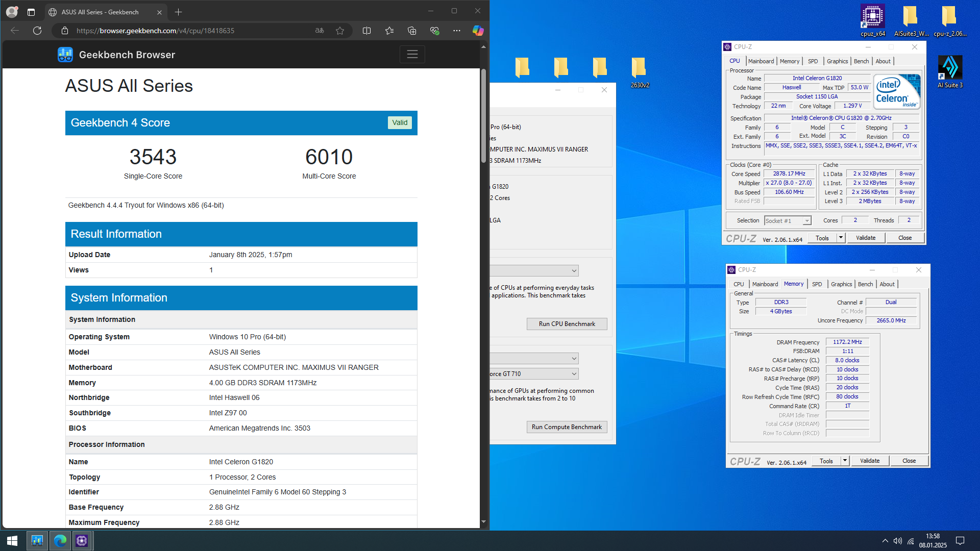
Task: Launch AI Suite 3 desktop icon
Action: [x=950, y=71]
